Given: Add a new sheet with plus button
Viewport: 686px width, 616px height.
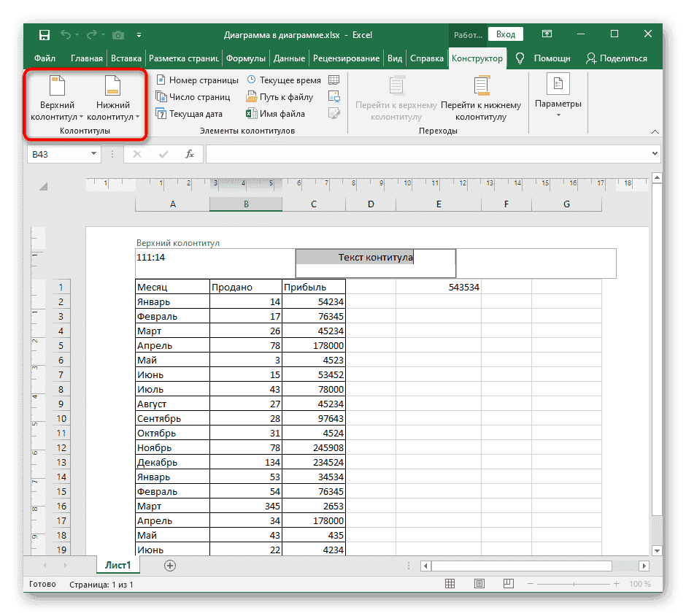Looking at the screenshot, I should click(x=170, y=565).
